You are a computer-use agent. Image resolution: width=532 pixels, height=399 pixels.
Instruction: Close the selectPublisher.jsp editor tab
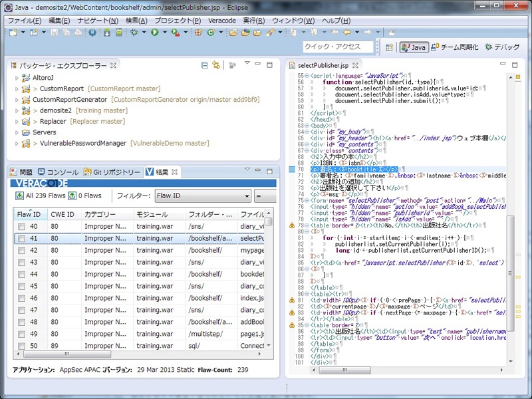click(x=355, y=65)
